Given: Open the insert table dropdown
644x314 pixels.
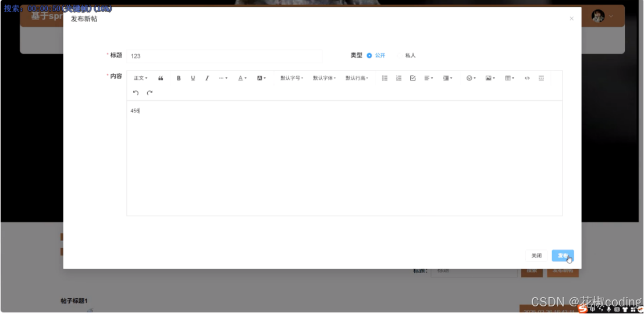Looking at the screenshot, I should tap(510, 78).
